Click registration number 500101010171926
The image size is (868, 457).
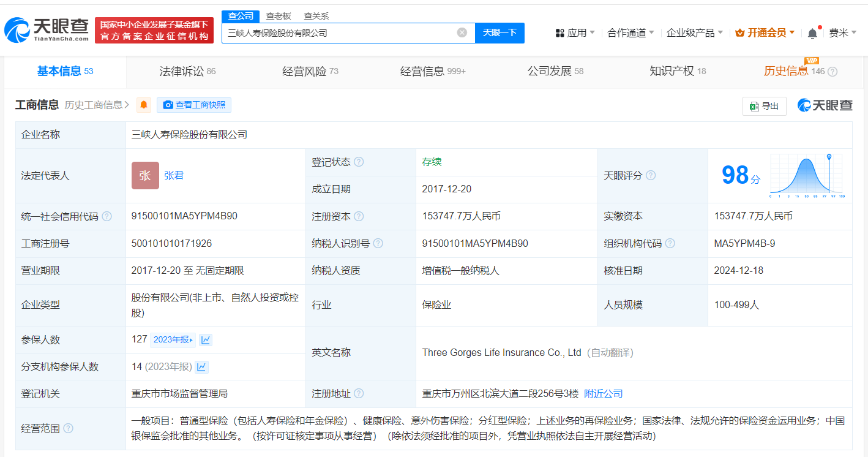(171, 243)
